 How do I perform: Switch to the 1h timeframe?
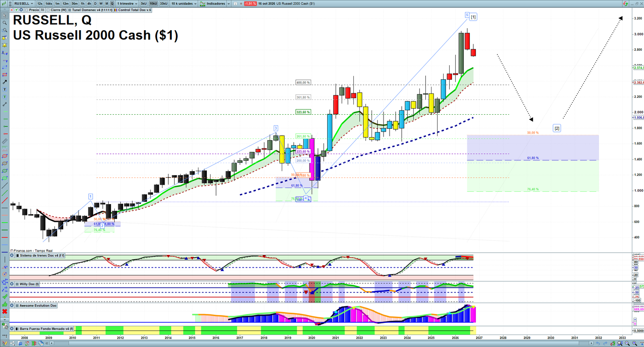pyautogui.click(x=83, y=4)
